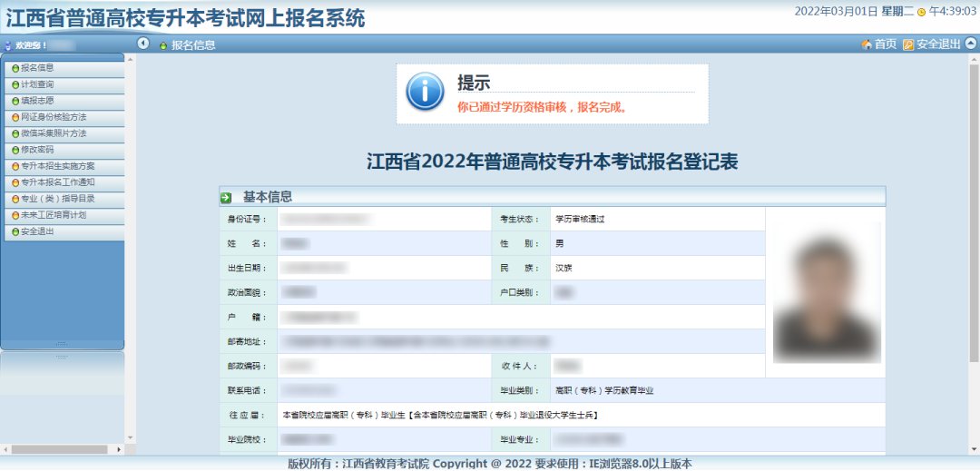Collapse the top header with up-arrow button
980x471 pixels.
(970, 44)
